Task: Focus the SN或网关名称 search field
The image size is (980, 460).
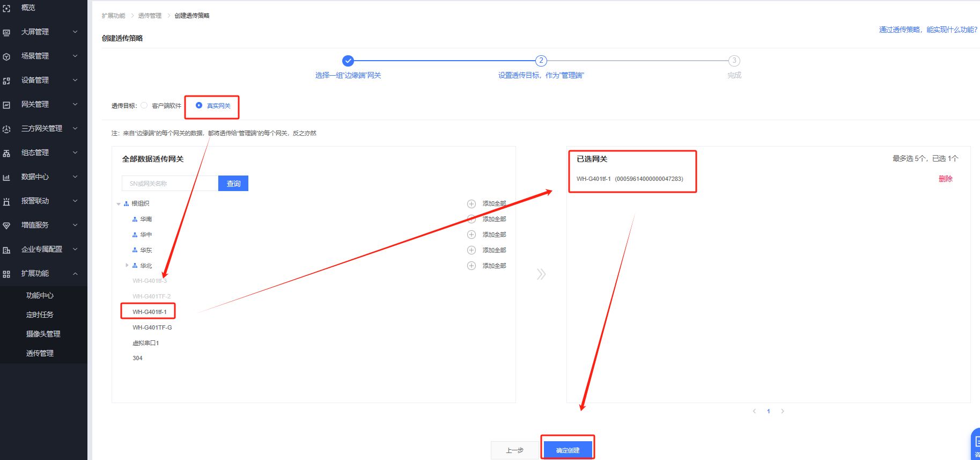Action: click(x=170, y=184)
